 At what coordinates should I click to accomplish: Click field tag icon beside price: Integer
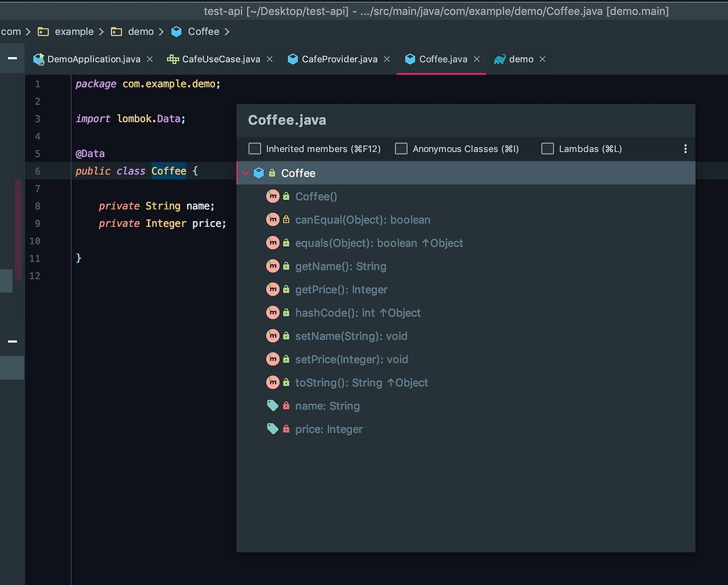point(273,429)
